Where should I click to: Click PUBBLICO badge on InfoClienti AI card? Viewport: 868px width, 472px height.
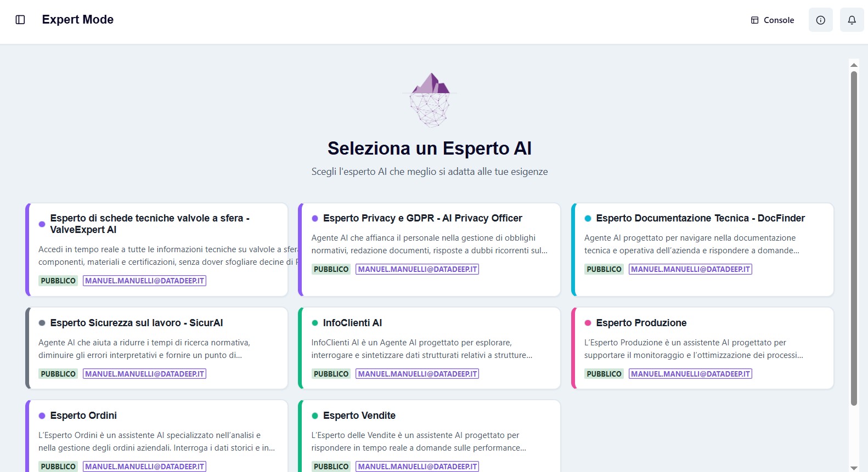tap(331, 374)
